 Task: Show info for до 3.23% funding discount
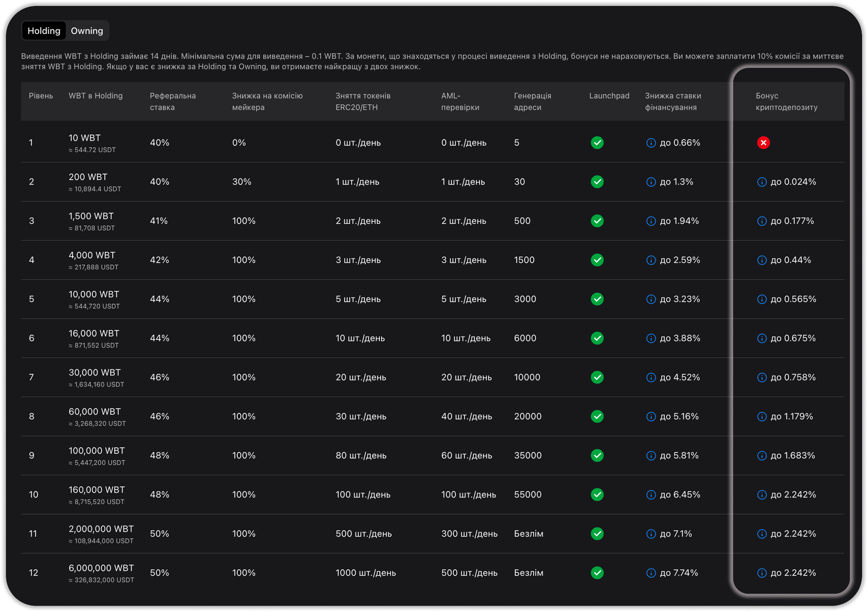[651, 299]
